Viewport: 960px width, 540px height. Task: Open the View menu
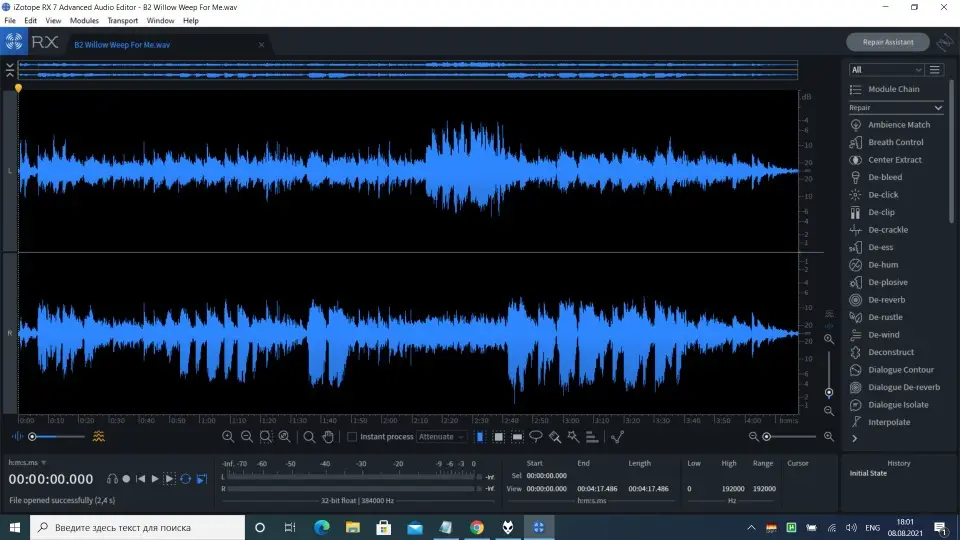coord(53,20)
